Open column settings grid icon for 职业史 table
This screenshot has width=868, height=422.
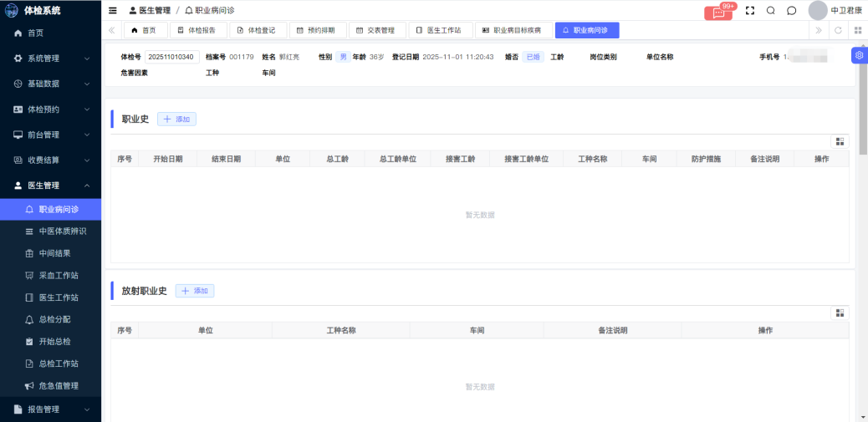coord(840,141)
